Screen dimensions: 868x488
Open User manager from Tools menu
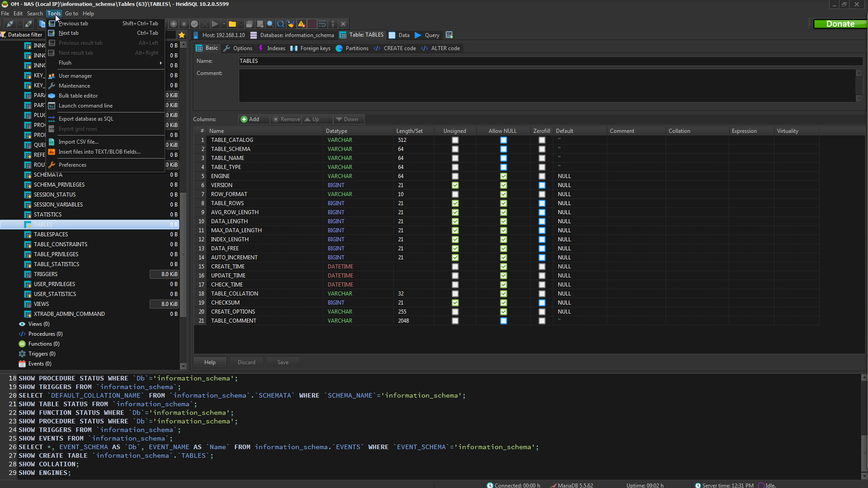point(75,76)
